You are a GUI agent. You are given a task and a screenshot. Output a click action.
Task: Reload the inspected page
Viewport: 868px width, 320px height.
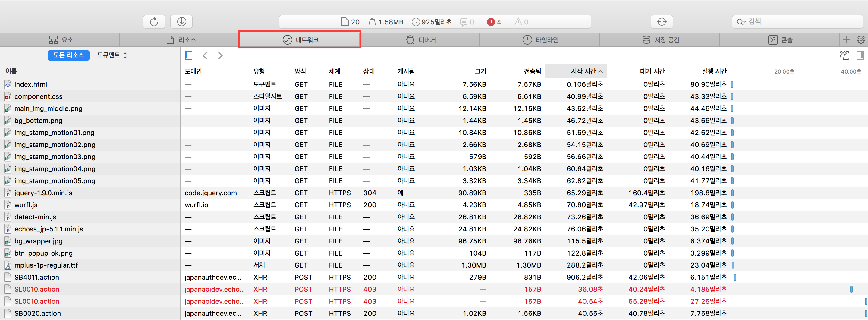[x=154, y=22]
